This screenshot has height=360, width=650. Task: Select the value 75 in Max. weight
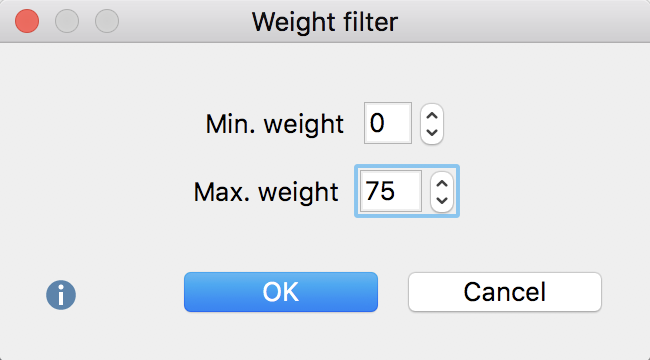(380, 191)
